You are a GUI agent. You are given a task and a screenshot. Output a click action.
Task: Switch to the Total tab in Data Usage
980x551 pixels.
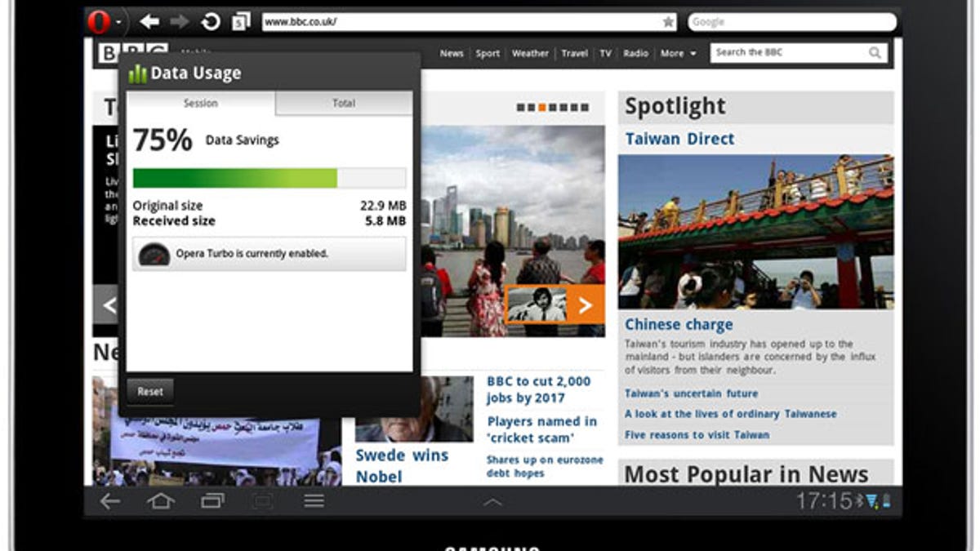pos(344,103)
